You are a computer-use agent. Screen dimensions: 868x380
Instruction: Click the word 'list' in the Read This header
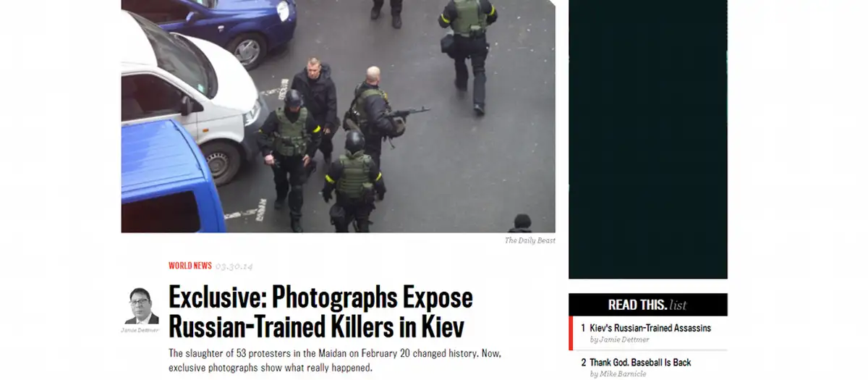[678, 305]
